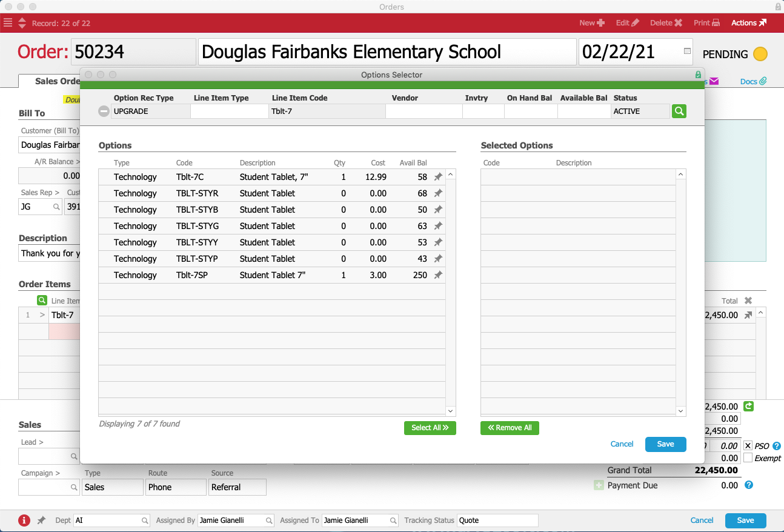Viewport: 784px width, 532px height.
Task: Open the Campaign field lookup magnifier
Action: click(74, 487)
